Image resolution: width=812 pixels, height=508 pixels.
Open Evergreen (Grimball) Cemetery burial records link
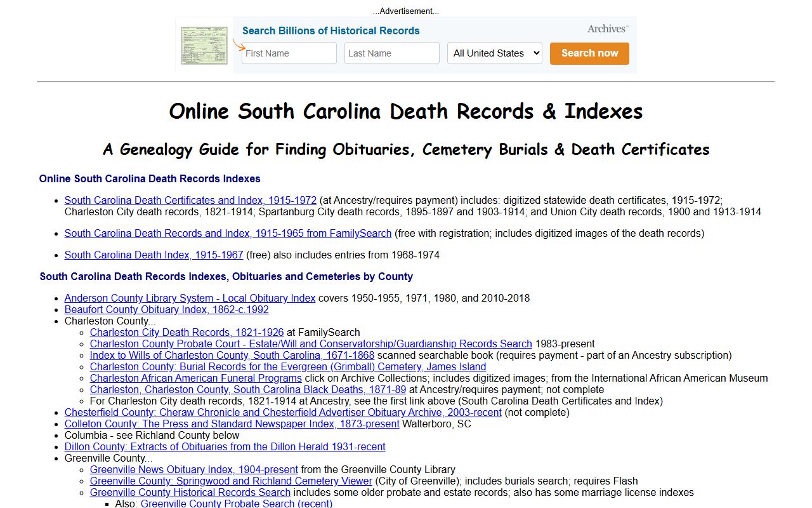[x=288, y=366]
